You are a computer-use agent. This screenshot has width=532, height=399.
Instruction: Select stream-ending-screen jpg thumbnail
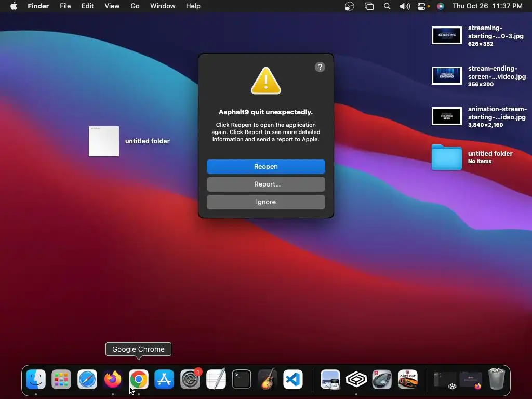click(446, 75)
